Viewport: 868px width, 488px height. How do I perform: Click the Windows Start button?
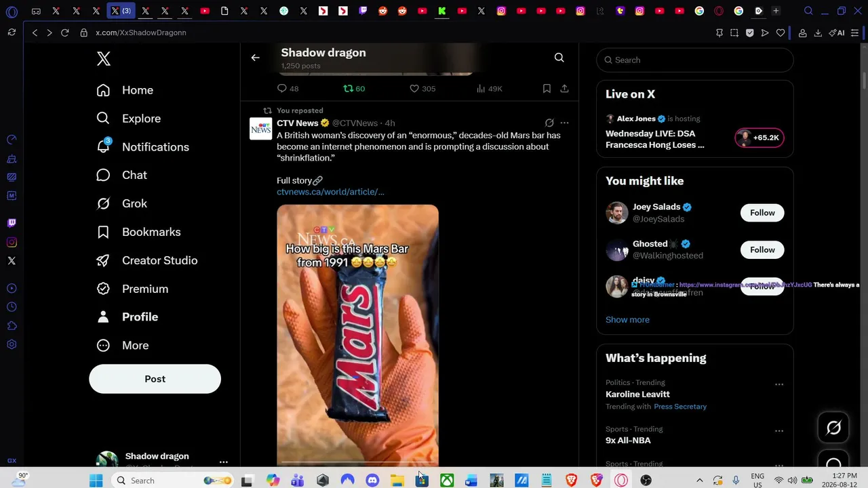point(96,481)
